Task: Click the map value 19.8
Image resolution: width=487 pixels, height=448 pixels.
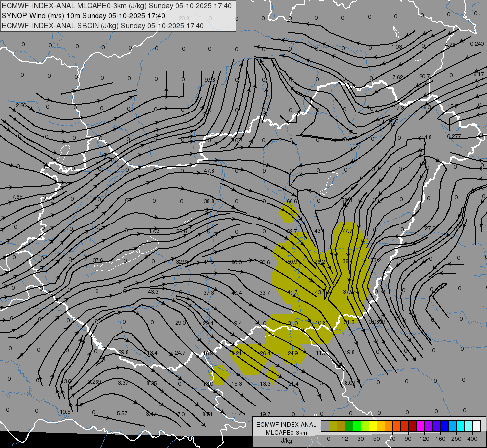Action: (349, 352)
